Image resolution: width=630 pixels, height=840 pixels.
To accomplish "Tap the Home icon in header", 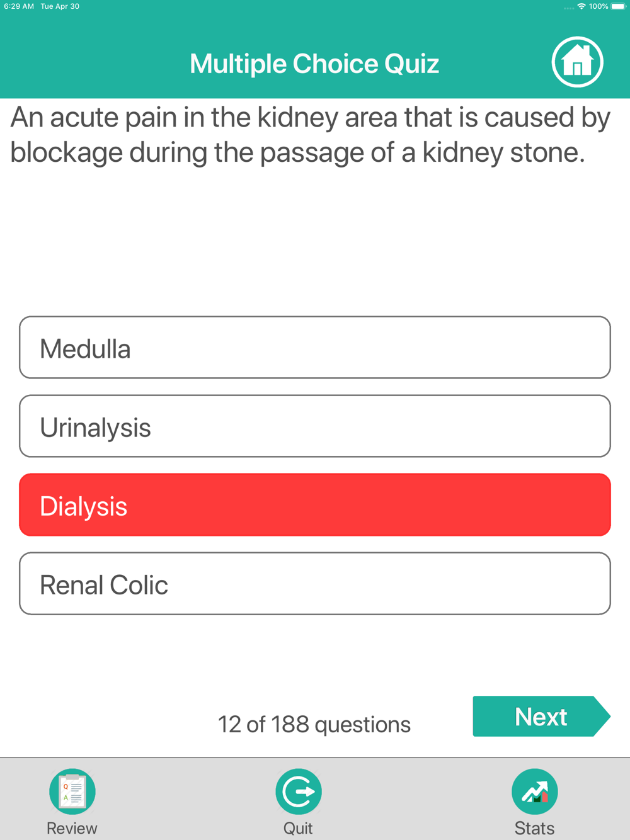I will 577,62.
